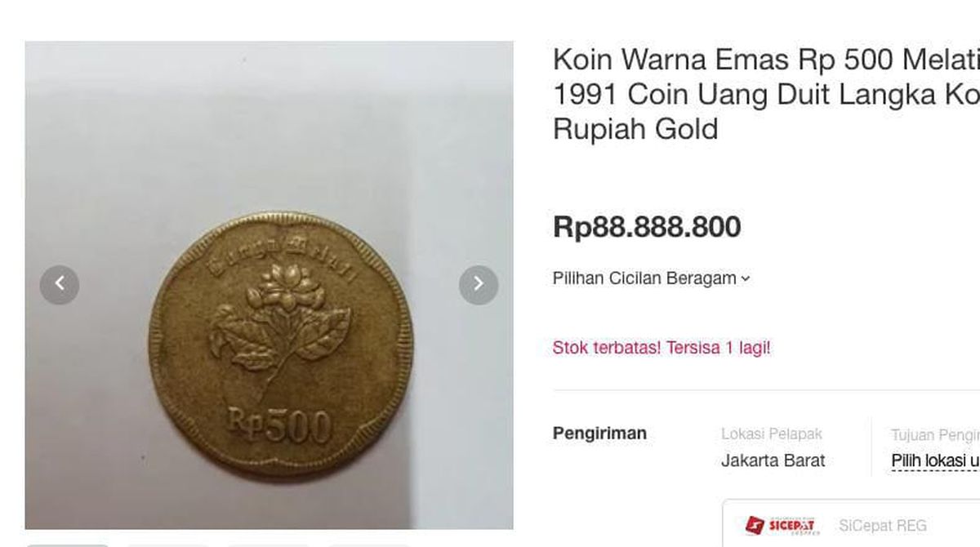Go to the previous product photo

click(x=60, y=285)
